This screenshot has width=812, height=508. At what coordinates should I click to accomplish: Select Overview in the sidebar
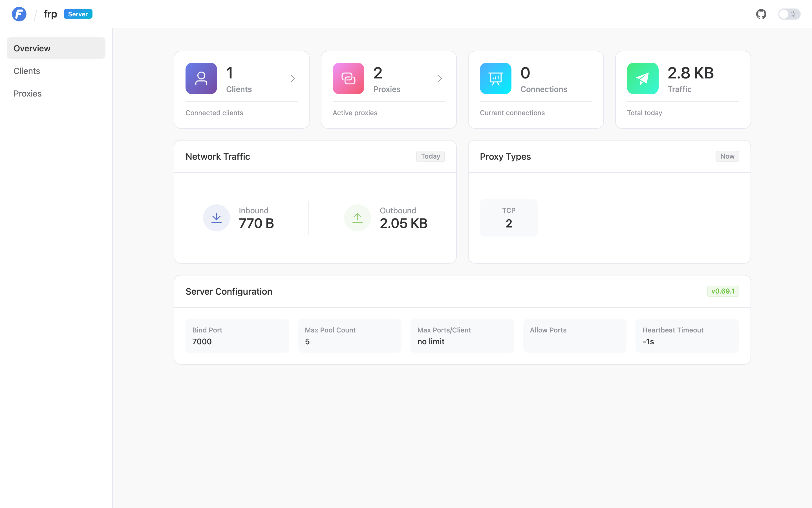tap(56, 48)
